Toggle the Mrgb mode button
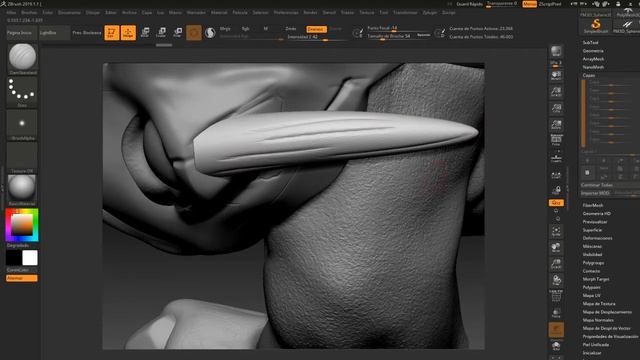Image resolution: width=640 pixels, height=360 pixels. [x=225, y=29]
